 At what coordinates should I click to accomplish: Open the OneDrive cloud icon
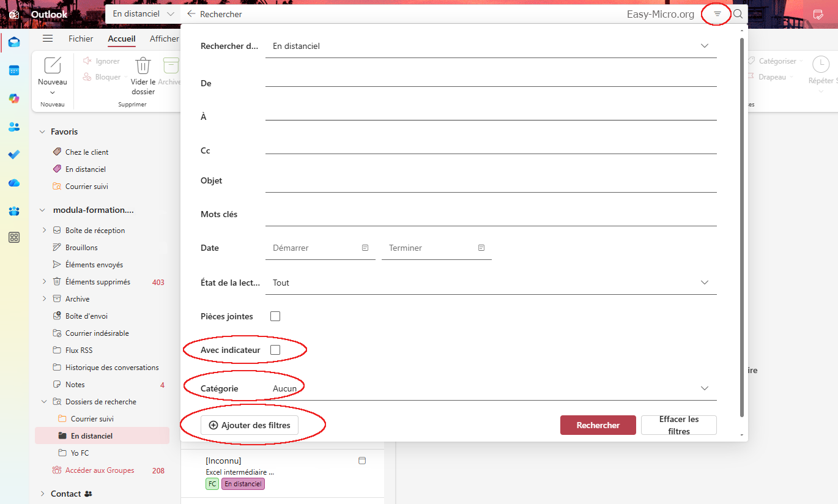14,183
